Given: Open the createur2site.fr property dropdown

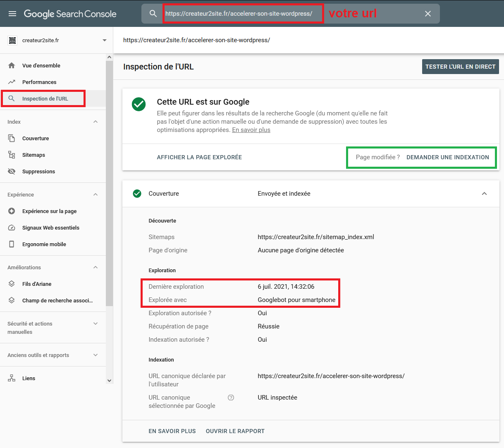Looking at the screenshot, I should (x=104, y=40).
